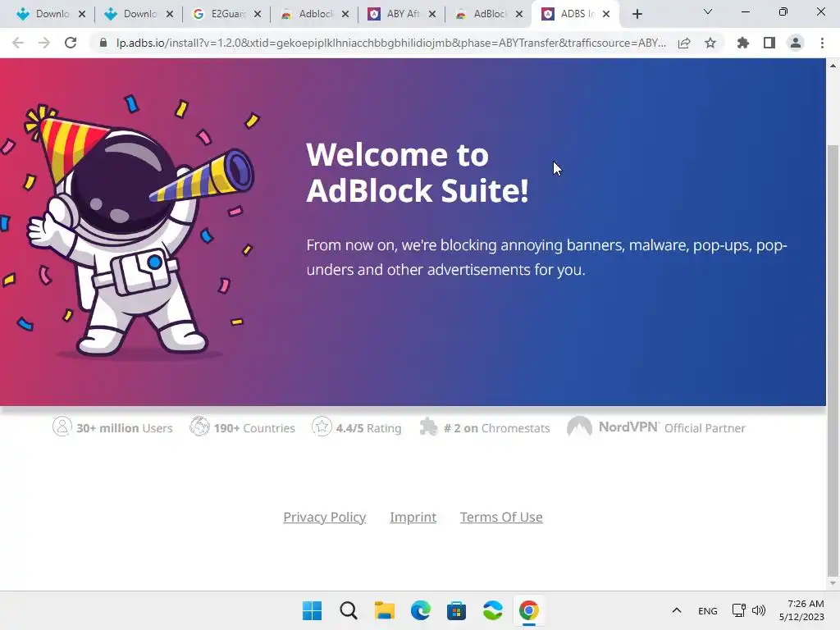Open the Privacy Policy link

[325, 517]
